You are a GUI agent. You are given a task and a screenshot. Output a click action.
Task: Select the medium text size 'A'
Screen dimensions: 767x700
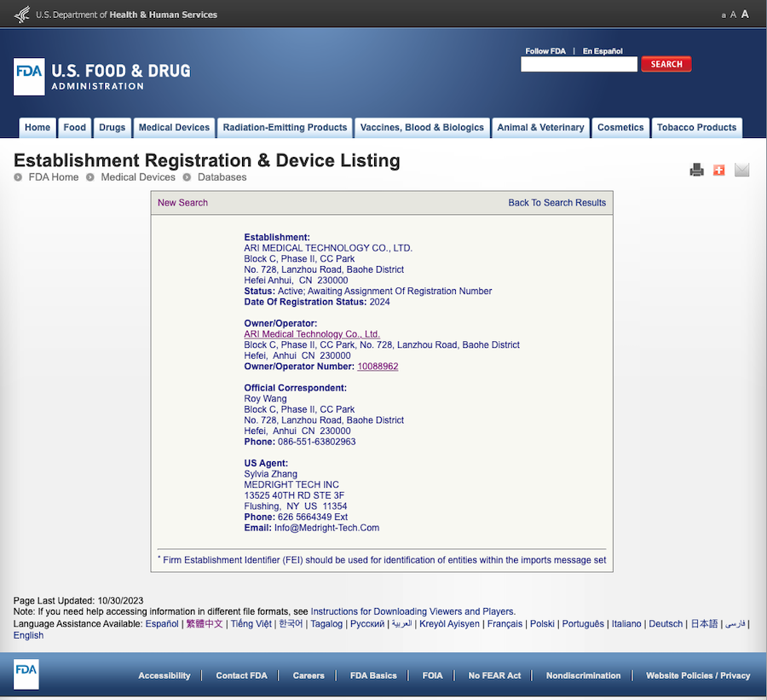[733, 14]
